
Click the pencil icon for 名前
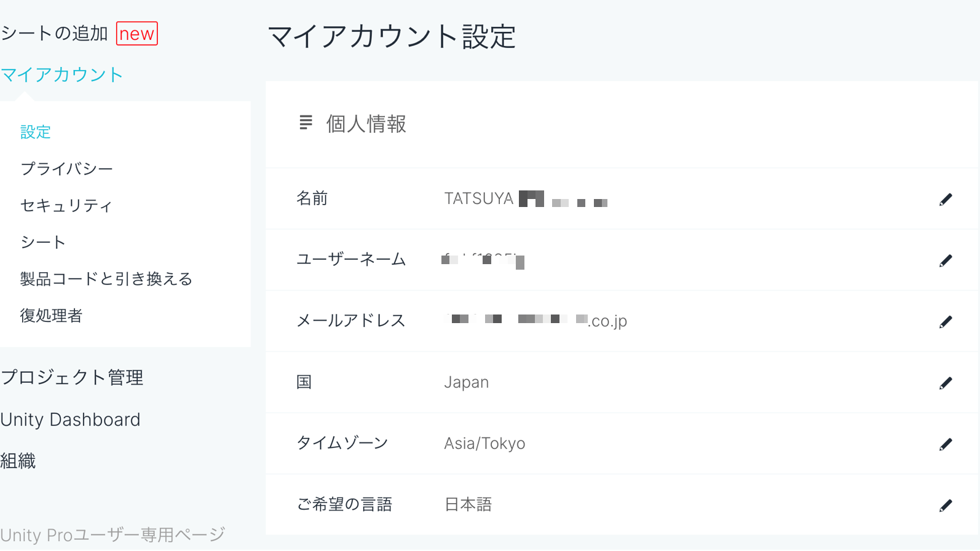click(x=945, y=199)
